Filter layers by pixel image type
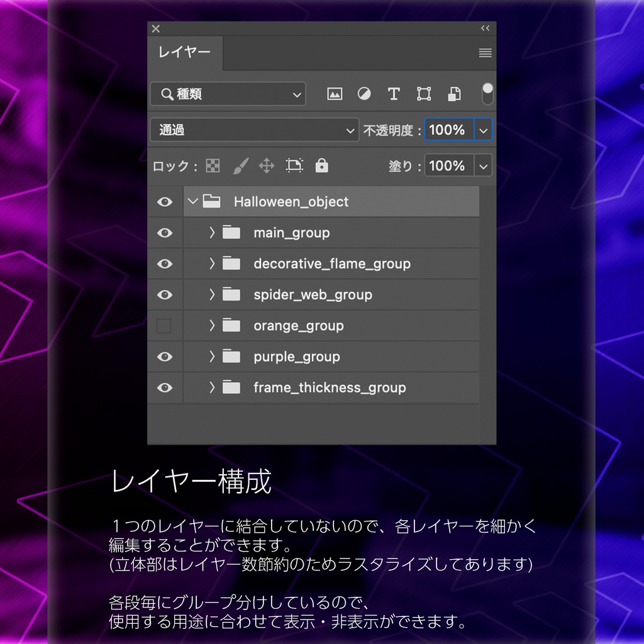The image size is (644, 644). (x=335, y=94)
